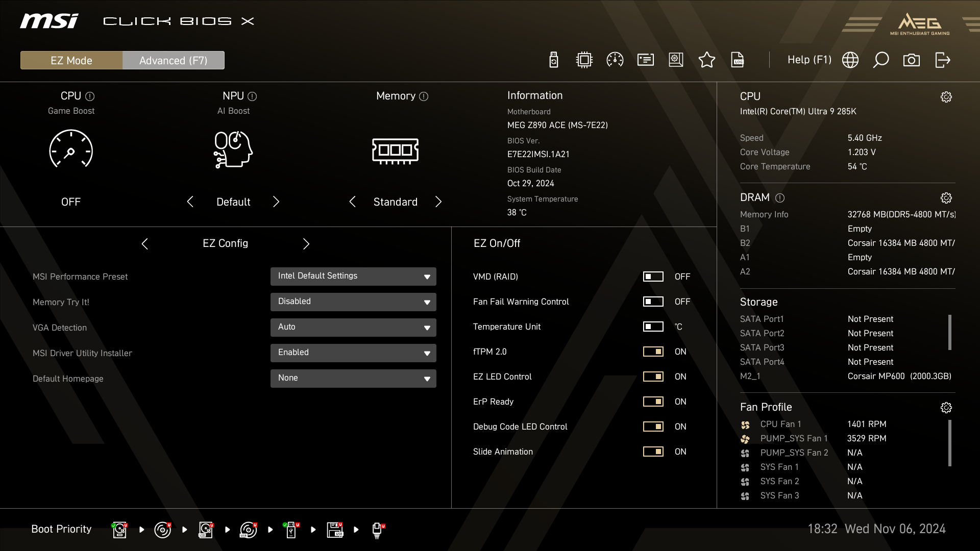Select the network boot device icon
This screenshot has height=551, width=980.
click(378, 530)
